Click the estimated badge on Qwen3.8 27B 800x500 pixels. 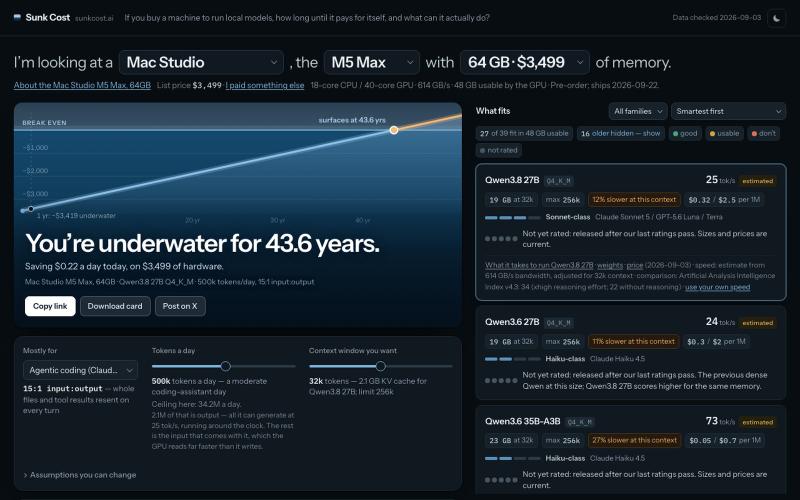coord(757,181)
